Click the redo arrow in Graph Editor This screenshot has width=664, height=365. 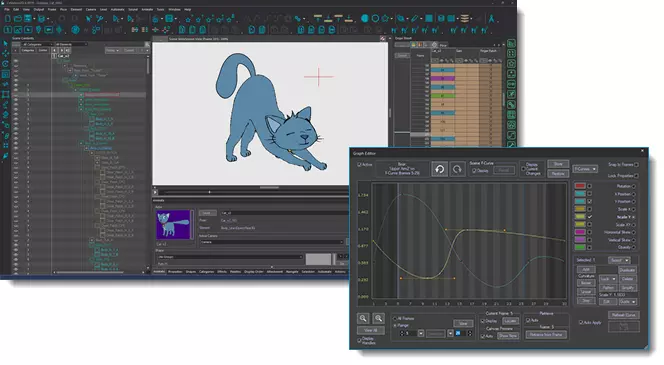pos(457,169)
